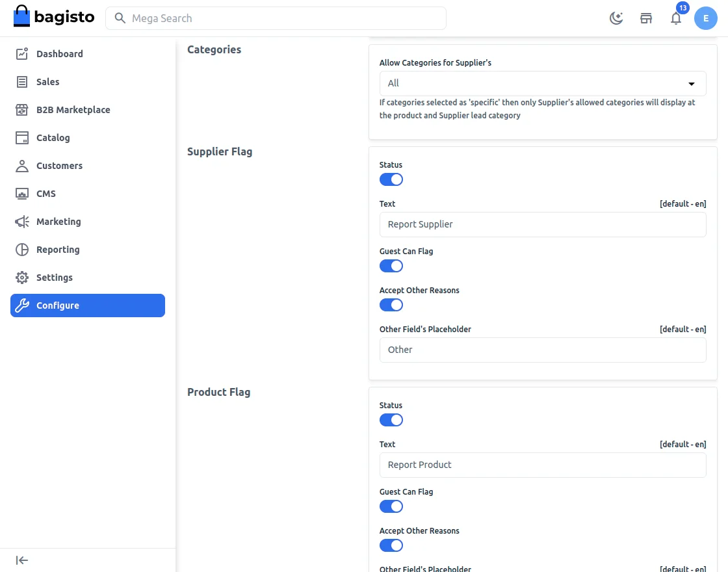
Task: Toggle dark mode with the moon icon
Action: tap(616, 18)
